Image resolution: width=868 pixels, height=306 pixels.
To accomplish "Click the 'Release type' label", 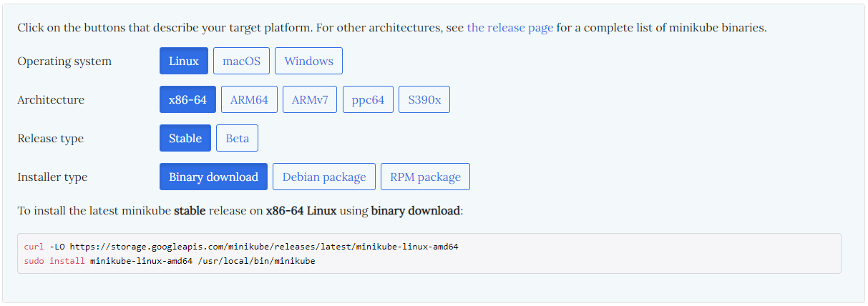I will click(x=50, y=139).
